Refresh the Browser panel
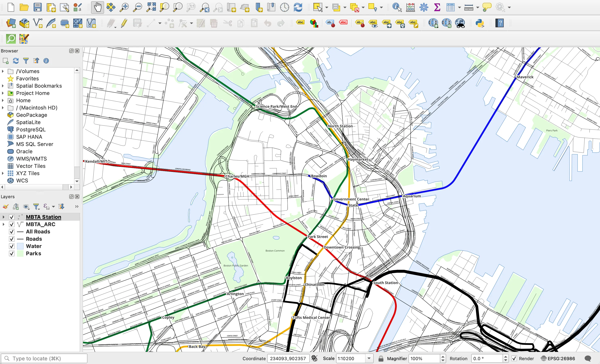 (16, 61)
